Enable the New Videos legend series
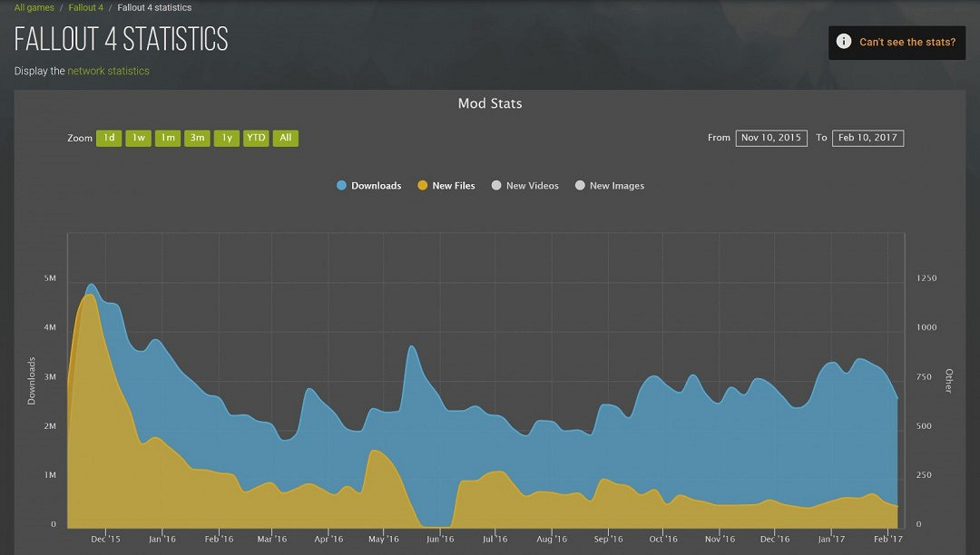The height and width of the screenshot is (555, 980). [x=532, y=186]
